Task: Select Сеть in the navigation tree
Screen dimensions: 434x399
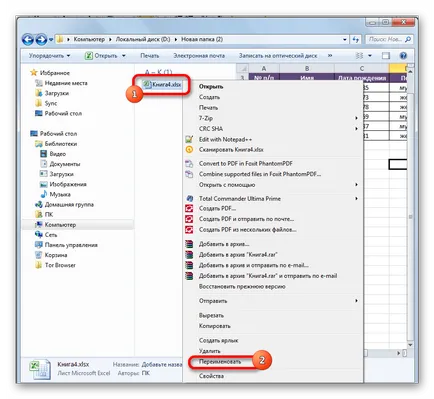Action: point(51,235)
